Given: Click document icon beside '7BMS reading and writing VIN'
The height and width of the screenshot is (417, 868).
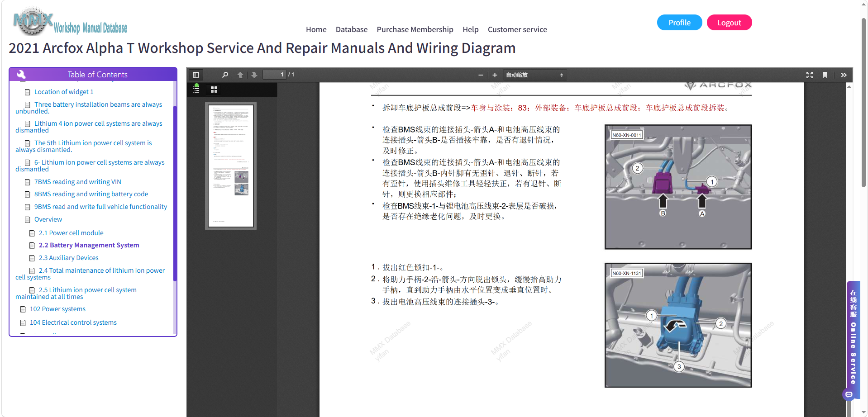Looking at the screenshot, I should pyautogui.click(x=28, y=182).
